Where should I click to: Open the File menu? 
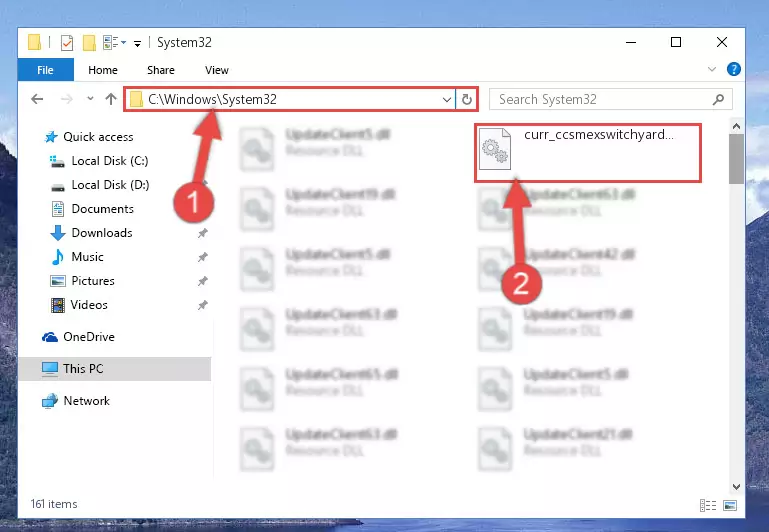pos(46,70)
